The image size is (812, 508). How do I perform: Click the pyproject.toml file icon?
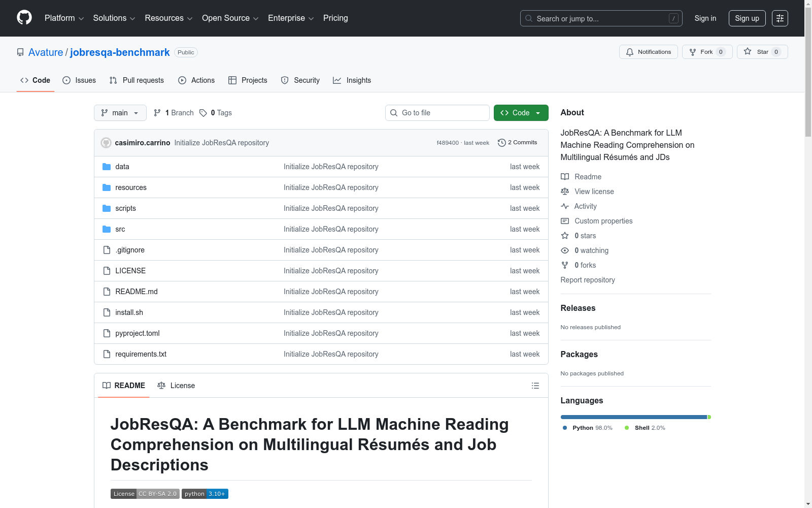107,333
